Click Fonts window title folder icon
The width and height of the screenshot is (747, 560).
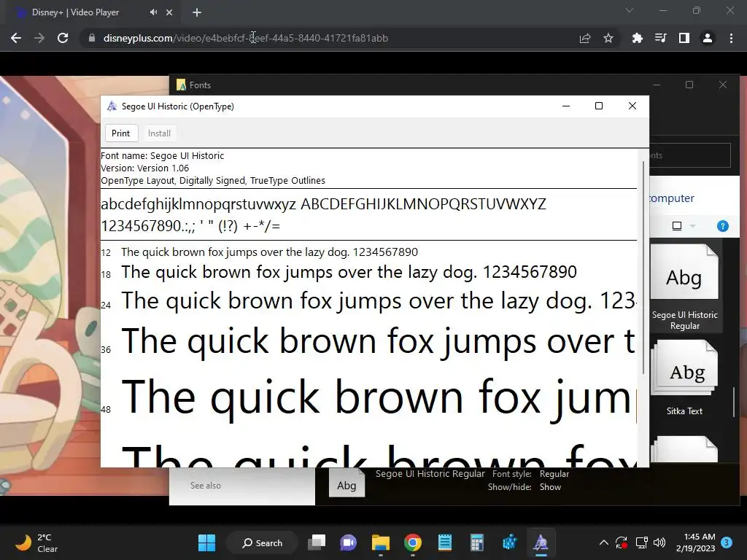click(x=181, y=85)
